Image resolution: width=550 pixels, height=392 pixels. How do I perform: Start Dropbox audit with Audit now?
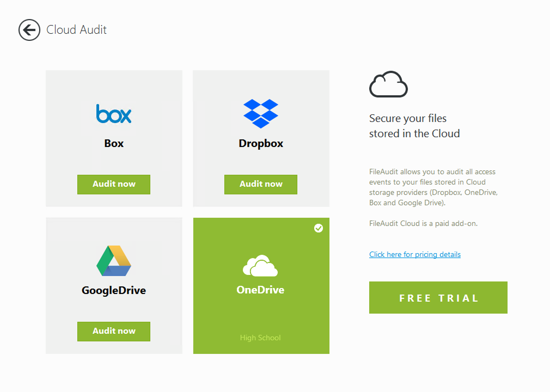(x=261, y=184)
